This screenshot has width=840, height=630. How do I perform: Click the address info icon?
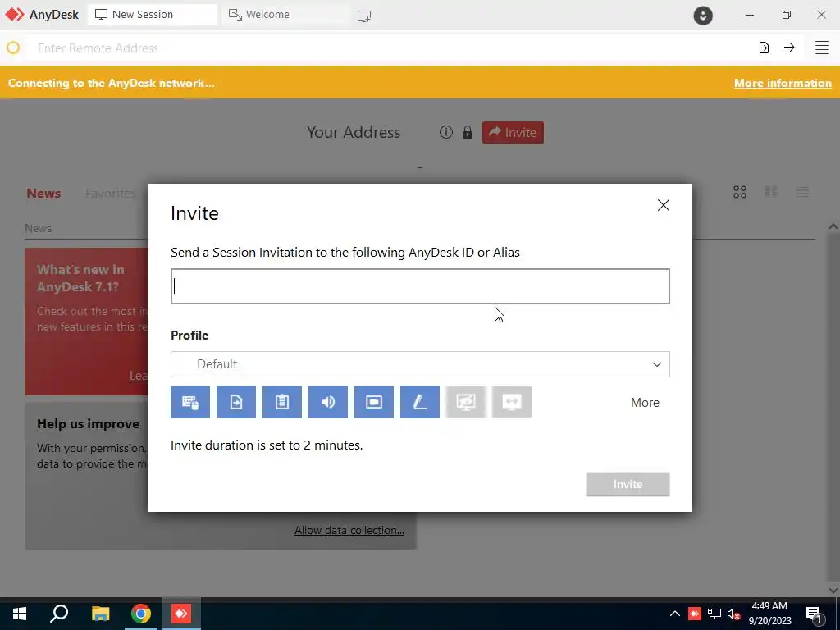tap(445, 132)
